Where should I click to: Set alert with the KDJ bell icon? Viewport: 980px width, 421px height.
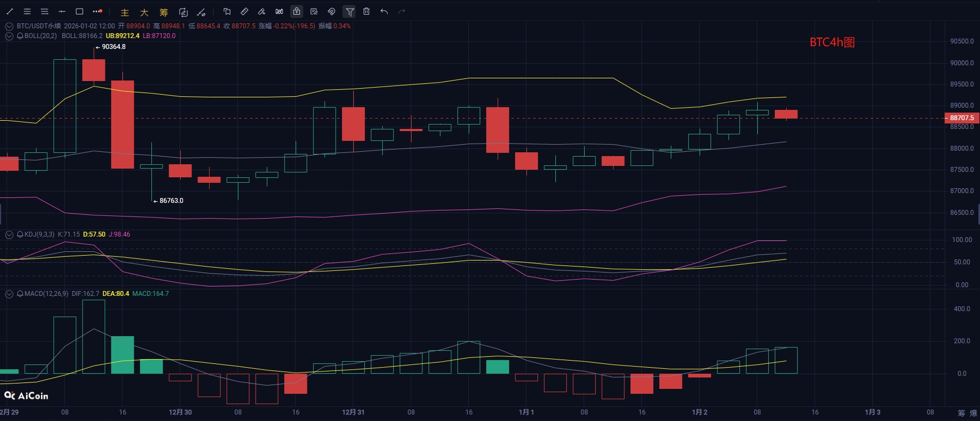[x=20, y=234]
